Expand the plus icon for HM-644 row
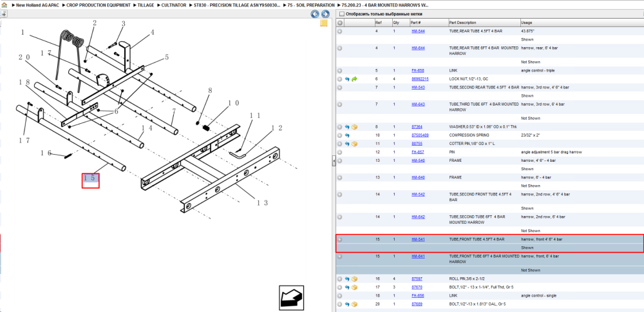644x312 pixels. [339, 48]
